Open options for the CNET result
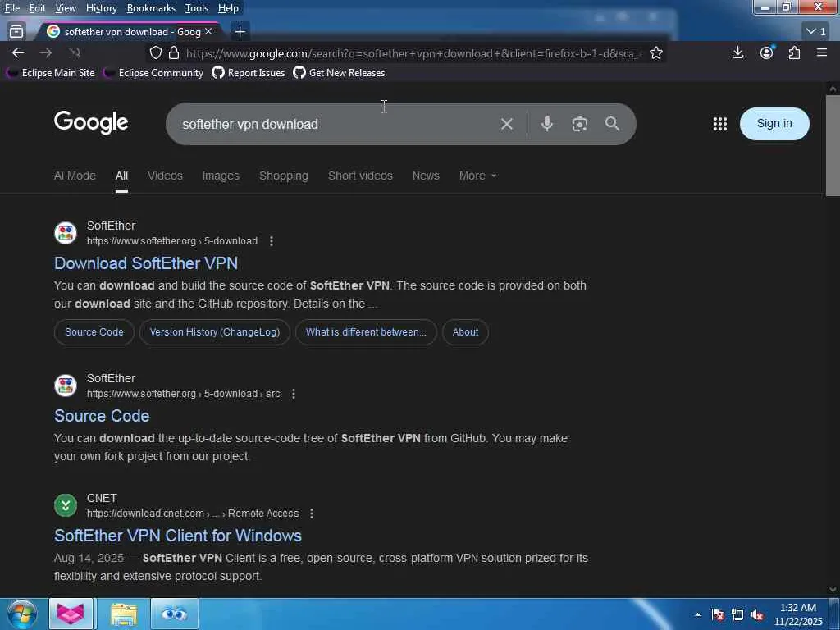 click(312, 514)
